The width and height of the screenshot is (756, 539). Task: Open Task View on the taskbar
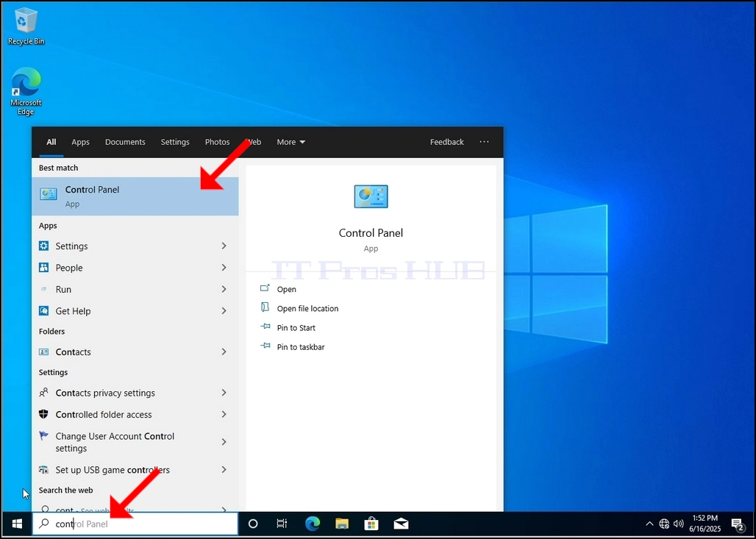[282, 524]
